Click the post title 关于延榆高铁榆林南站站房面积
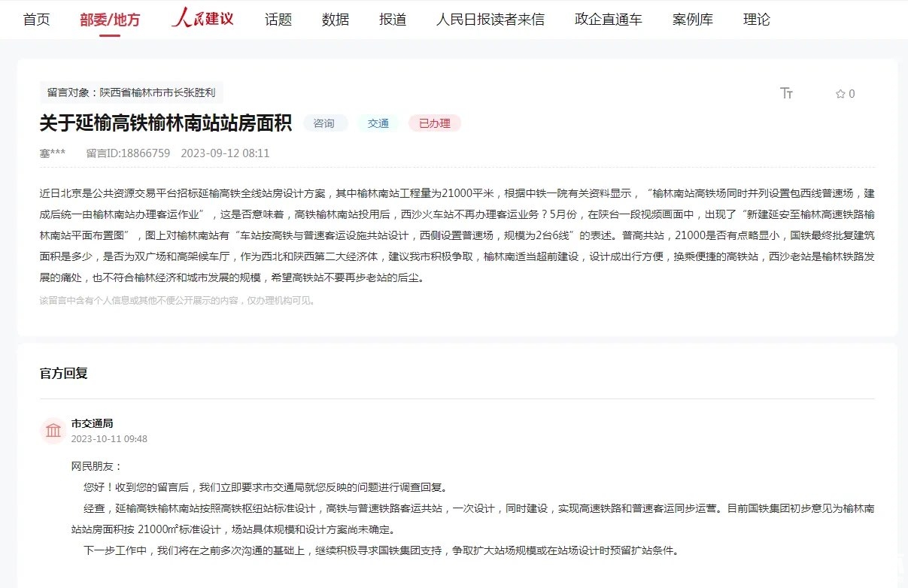 (166, 123)
